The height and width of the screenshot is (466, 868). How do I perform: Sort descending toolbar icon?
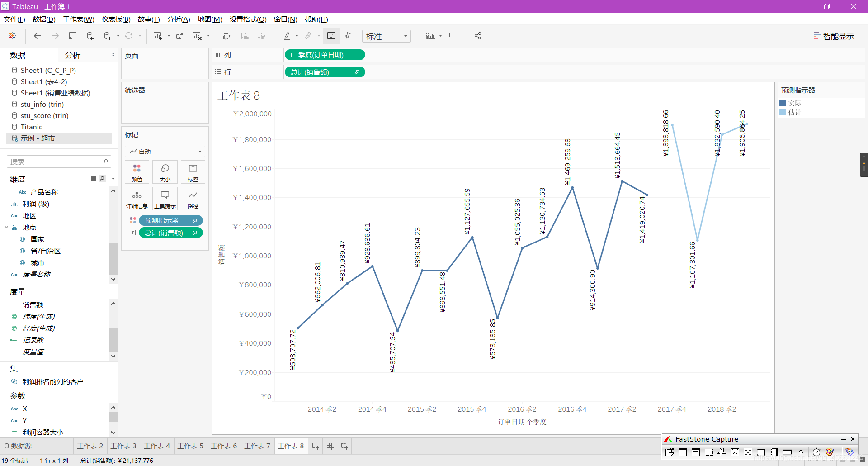[262, 36]
